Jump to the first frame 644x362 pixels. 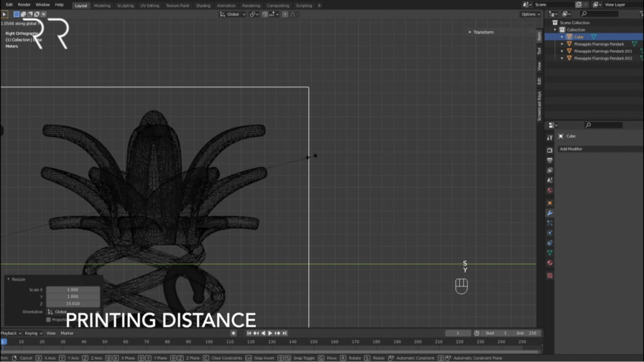(249, 333)
